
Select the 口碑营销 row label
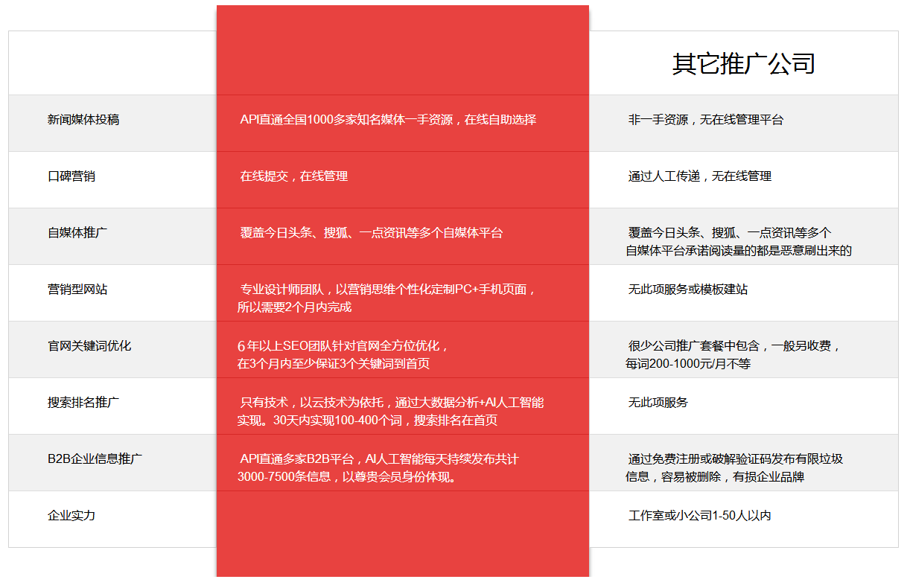tap(71, 176)
